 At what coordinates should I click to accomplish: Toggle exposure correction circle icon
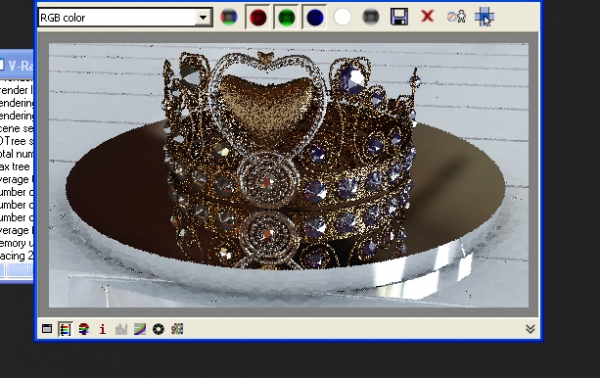click(158, 329)
